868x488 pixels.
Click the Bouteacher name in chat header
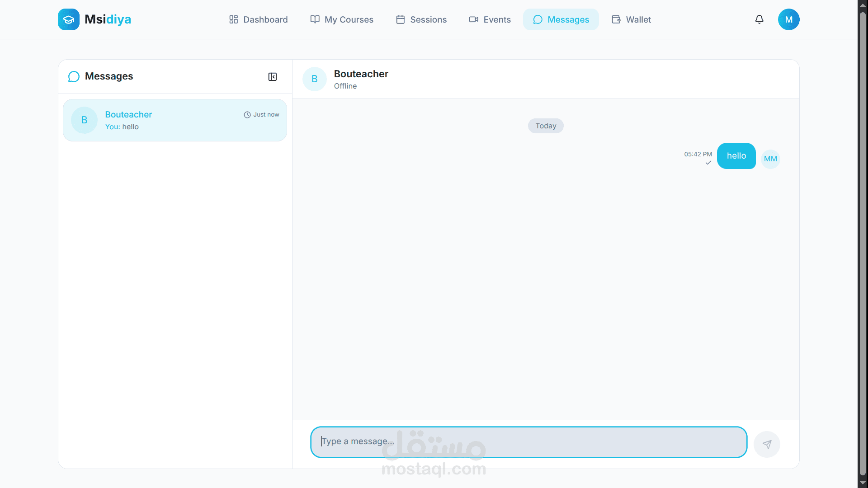coord(361,74)
